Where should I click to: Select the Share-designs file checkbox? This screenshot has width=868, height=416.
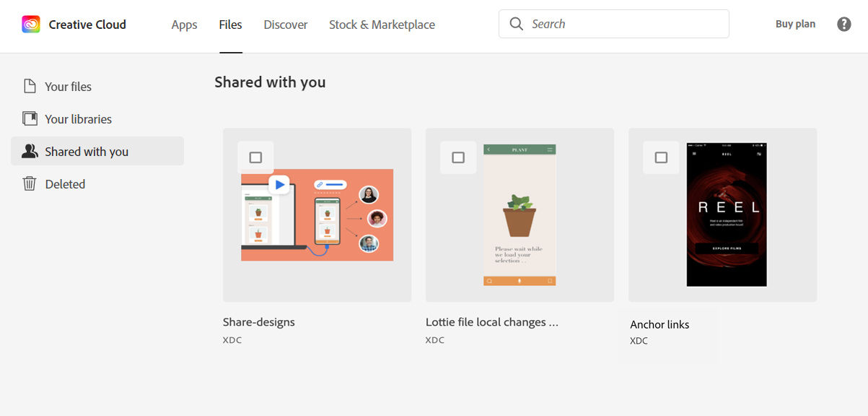tap(255, 157)
